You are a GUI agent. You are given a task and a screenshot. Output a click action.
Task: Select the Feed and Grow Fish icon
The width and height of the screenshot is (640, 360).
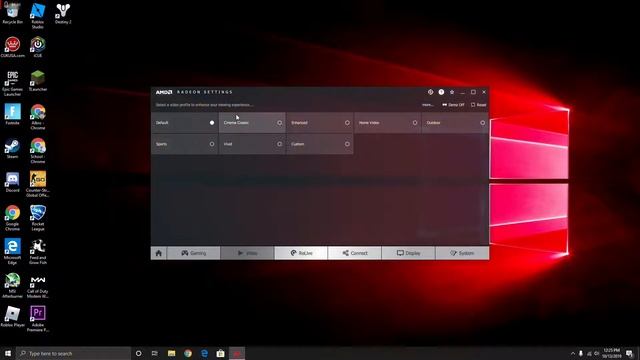click(38, 251)
